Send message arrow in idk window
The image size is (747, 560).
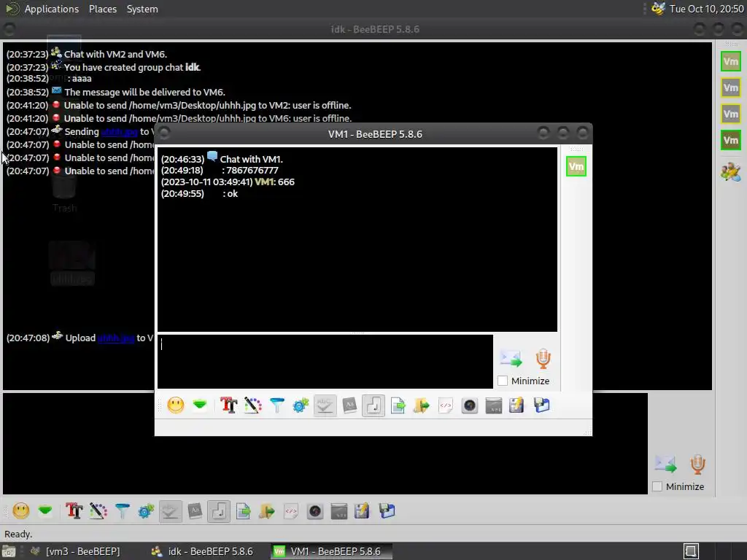click(x=665, y=464)
